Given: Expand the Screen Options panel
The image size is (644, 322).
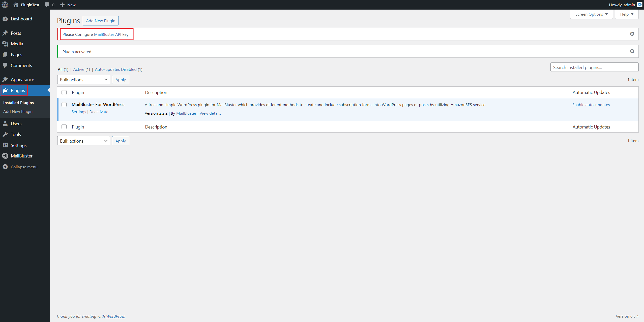Looking at the screenshot, I should (591, 14).
